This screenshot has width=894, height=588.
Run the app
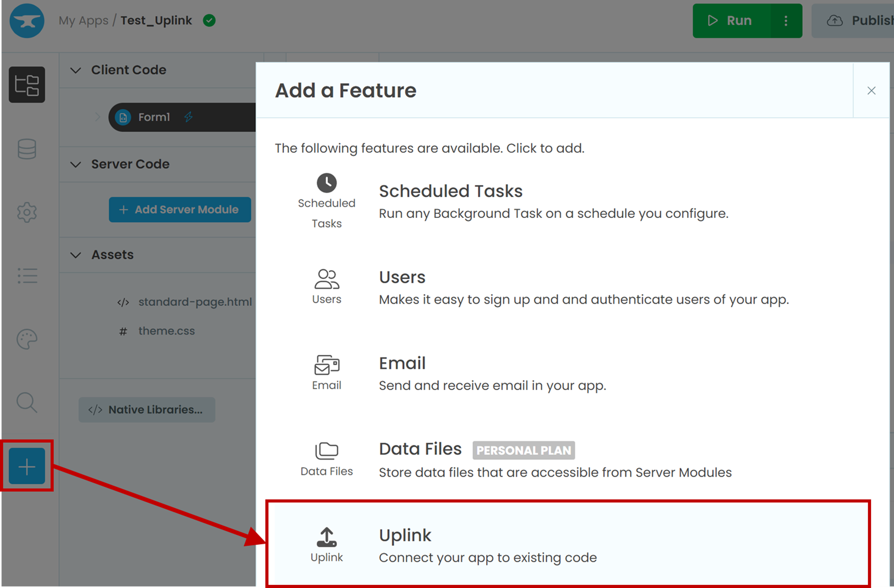731,21
